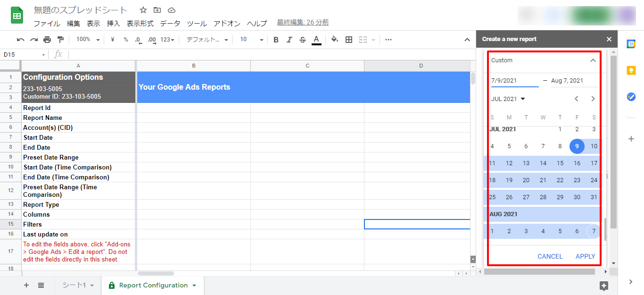Image resolution: width=644 pixels, height=295 pixels.
Task: Open the Explore button
Action: coord(604,286)
